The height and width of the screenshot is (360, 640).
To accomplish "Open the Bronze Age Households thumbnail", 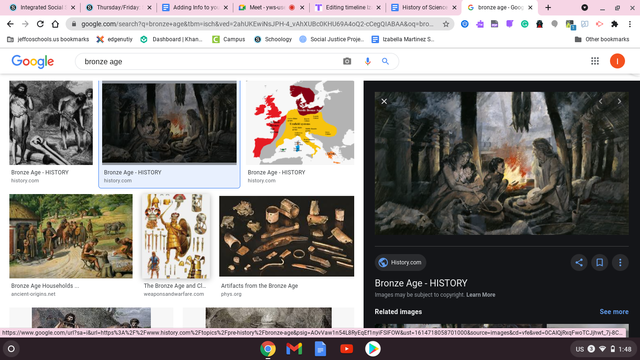I will click(71, 236).
